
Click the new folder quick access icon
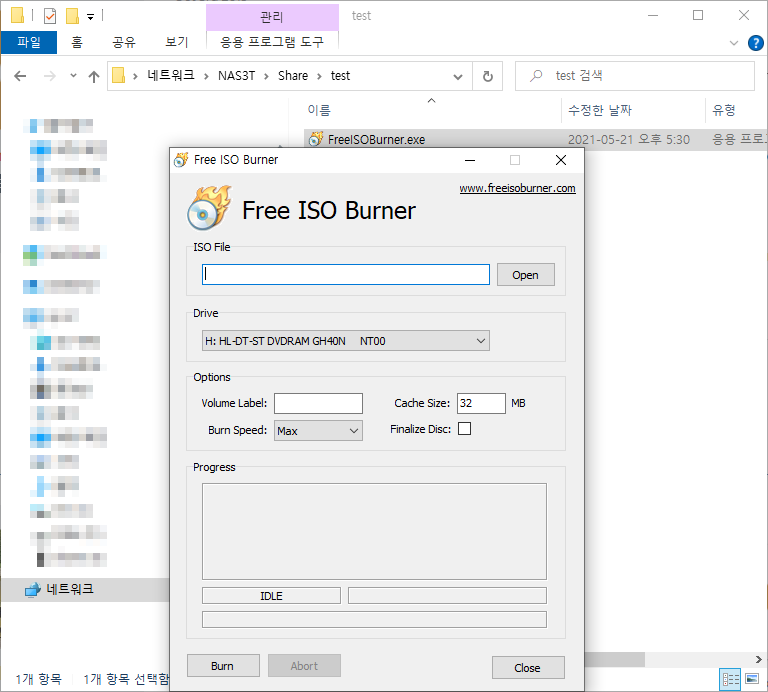72,16
